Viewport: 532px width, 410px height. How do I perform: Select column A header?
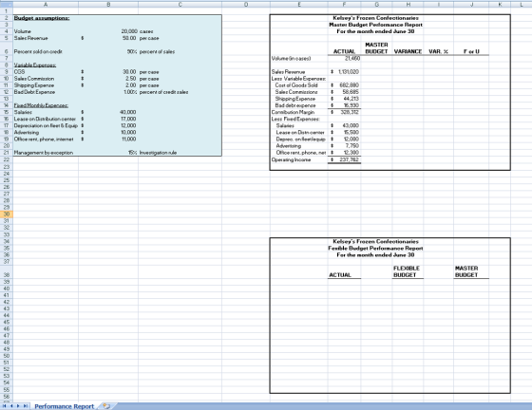tap(46, 4)
